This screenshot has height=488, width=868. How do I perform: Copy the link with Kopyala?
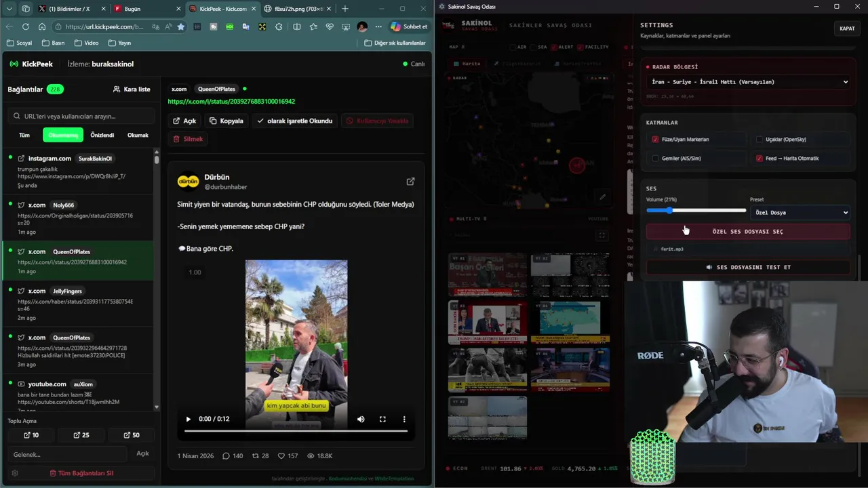226,121
